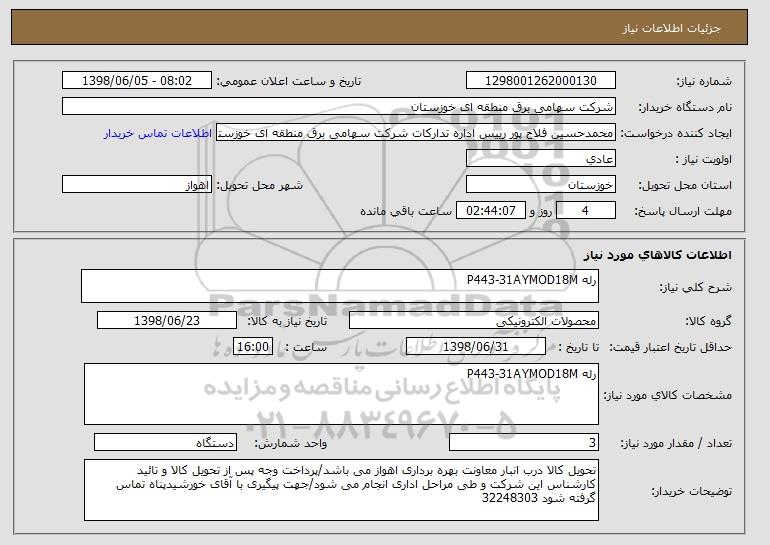The width and height of the screenshot is (770, 545).
Task: Open the buyer contact information link
Action: 158,133
